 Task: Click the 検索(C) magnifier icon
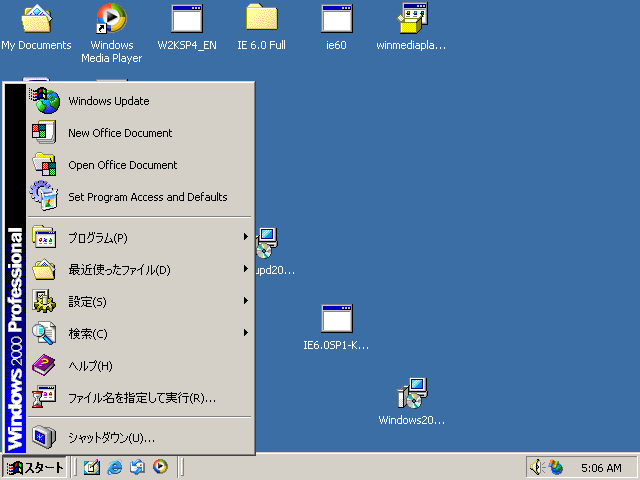(44, 333)
